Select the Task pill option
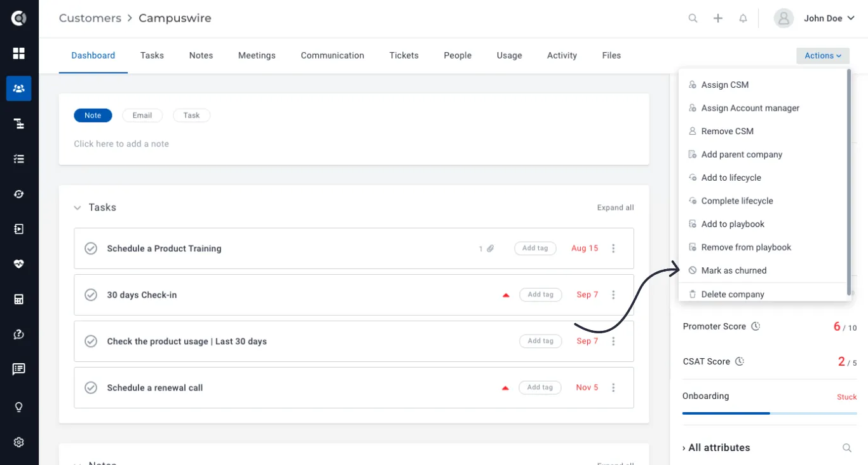 tap(191, 115)
